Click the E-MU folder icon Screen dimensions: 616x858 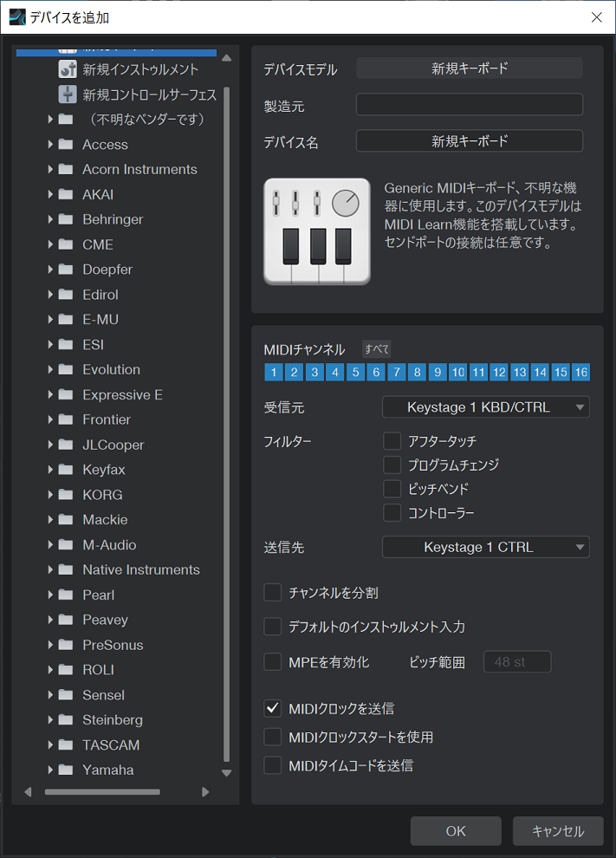point(66,319)
